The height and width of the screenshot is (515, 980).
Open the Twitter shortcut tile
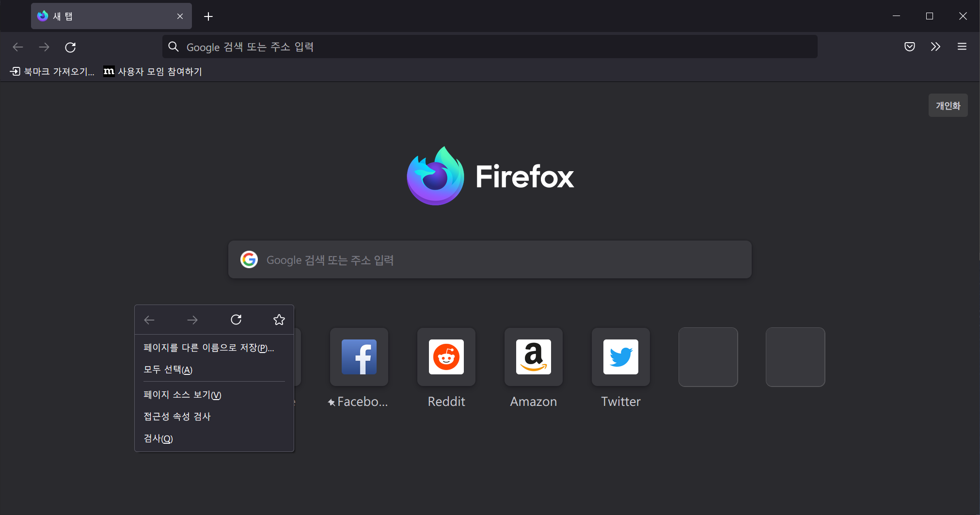(621, 357)
